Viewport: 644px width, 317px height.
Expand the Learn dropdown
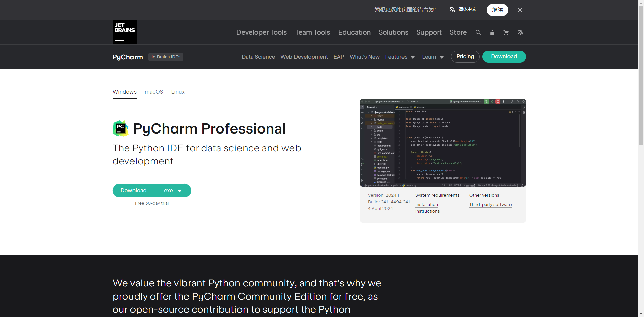[x=433, y=57]
